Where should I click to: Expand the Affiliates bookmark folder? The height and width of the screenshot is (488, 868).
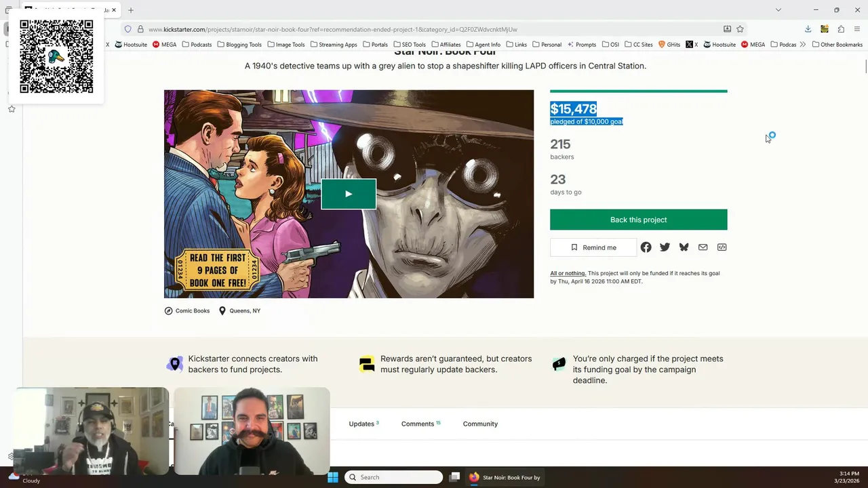pos(446,45)
